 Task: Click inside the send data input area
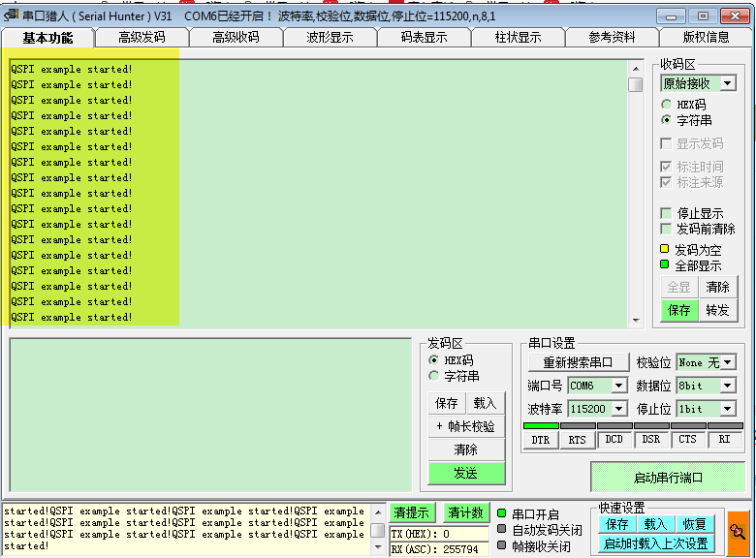tap(210, 415)
